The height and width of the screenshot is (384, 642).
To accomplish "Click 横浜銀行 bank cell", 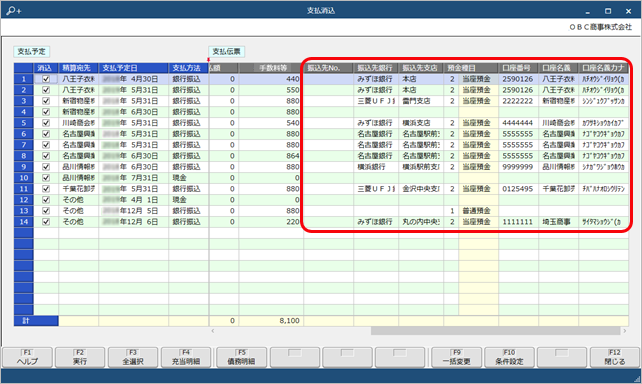I will point(376,167).
